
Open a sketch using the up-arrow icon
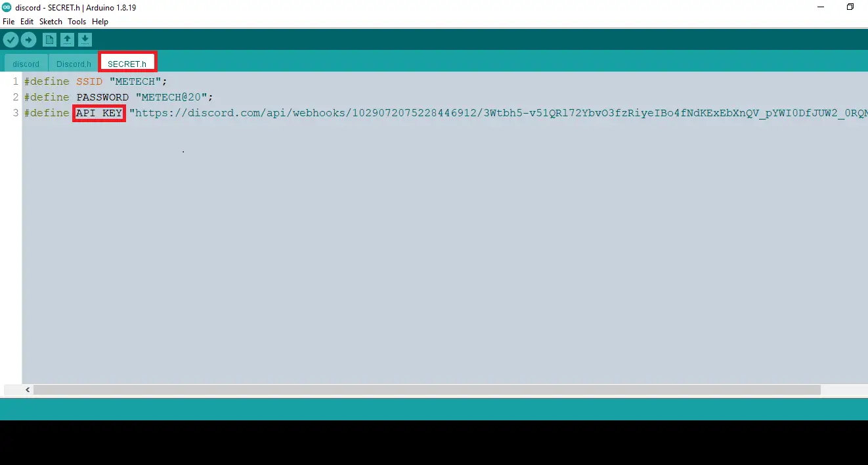[x=67, y=40]
